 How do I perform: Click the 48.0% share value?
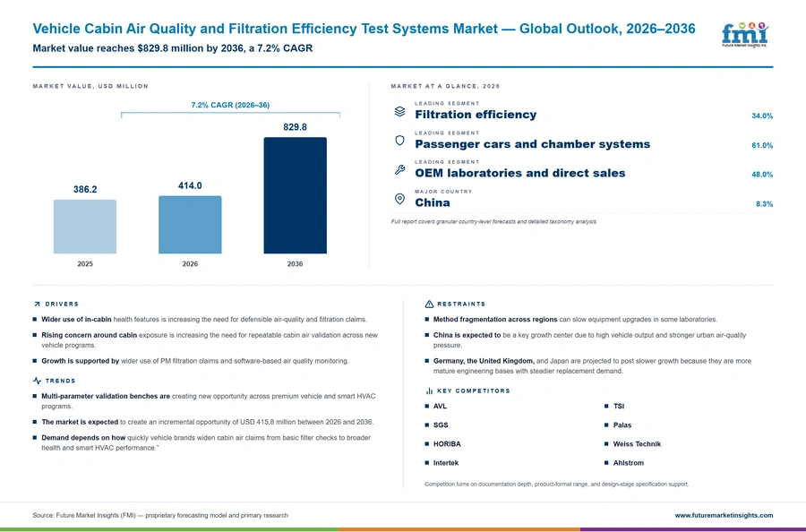pyautogui.click(x=762, y=175)
